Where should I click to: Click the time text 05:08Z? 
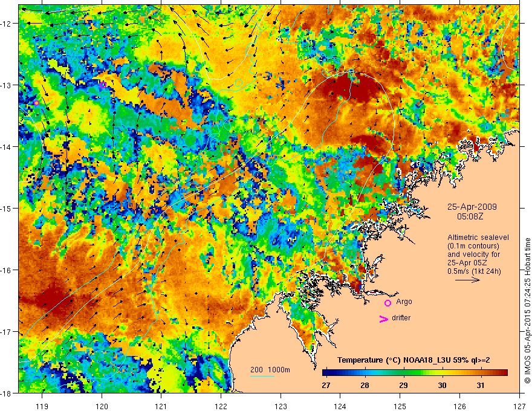click(x=470, y=216)
